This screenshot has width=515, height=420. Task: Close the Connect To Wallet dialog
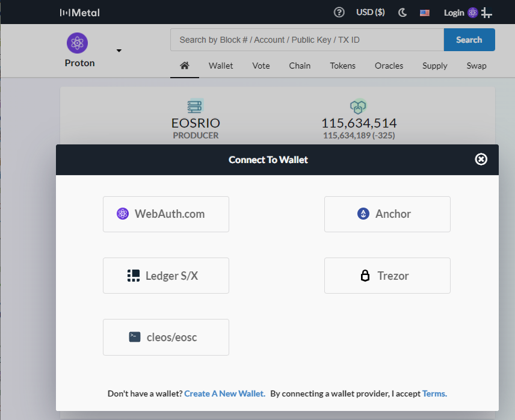coord(481,159)
